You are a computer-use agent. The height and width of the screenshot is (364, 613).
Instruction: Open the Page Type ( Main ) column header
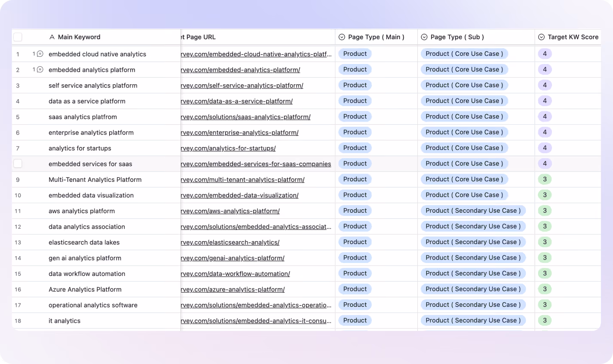376,37
